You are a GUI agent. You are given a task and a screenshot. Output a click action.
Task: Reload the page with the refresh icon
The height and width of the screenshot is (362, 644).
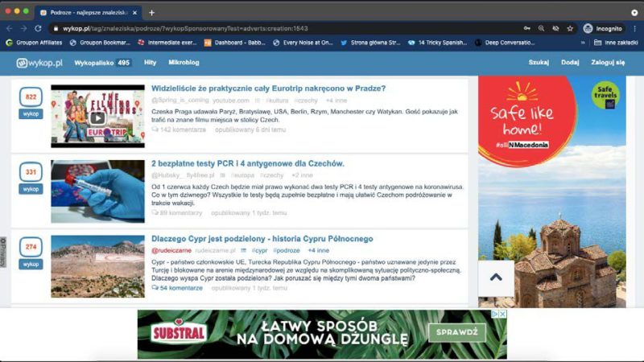click(38, 27)
